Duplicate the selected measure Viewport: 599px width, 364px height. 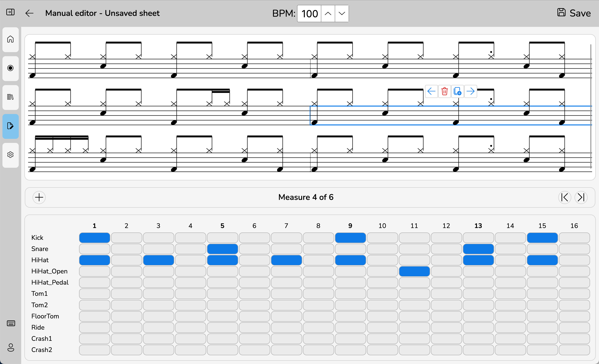coord(458,91)
